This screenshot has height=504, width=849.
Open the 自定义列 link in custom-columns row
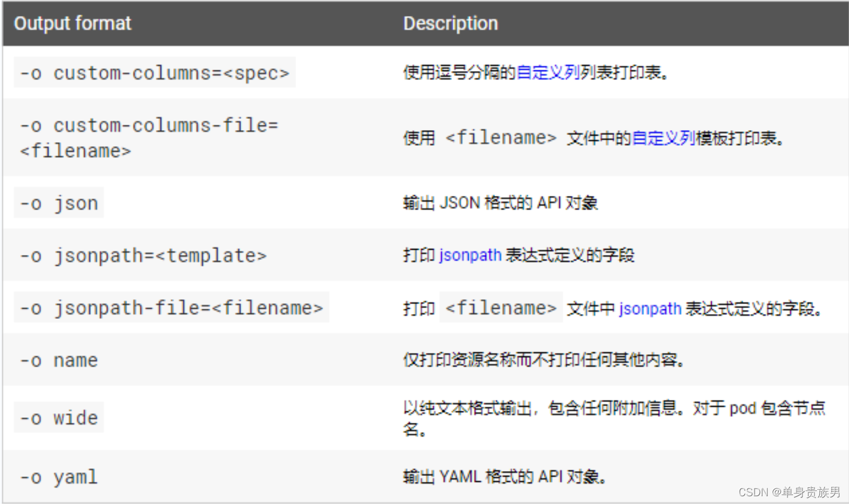click(548, 73)
